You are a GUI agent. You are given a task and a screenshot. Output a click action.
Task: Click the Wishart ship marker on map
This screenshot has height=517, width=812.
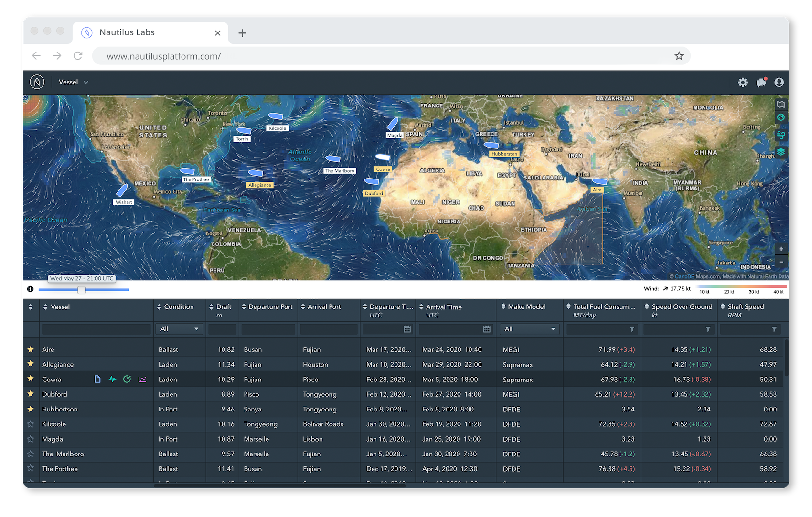click(122, 190)
